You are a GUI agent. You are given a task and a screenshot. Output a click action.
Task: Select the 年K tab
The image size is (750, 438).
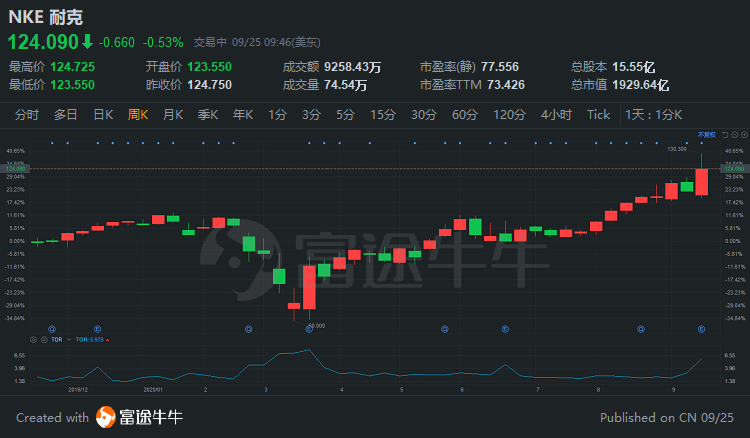(243, 115)
